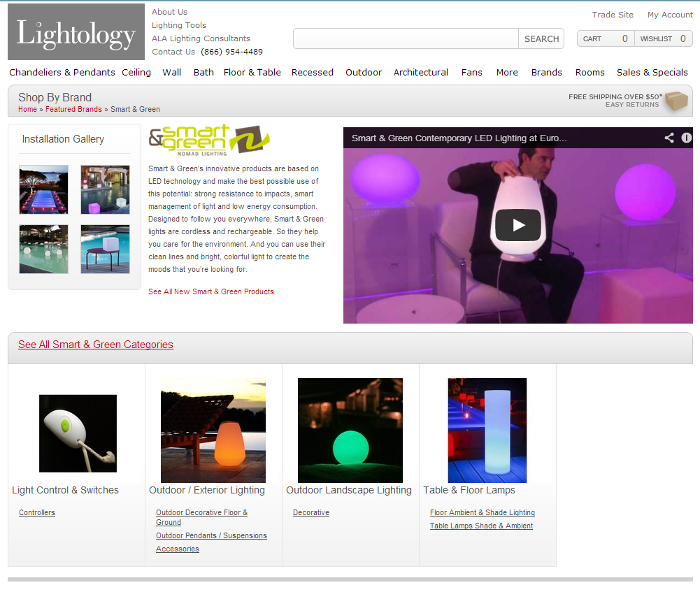Open the Bath menu
This screenshot has height=592, width=700.
point(203,72)
